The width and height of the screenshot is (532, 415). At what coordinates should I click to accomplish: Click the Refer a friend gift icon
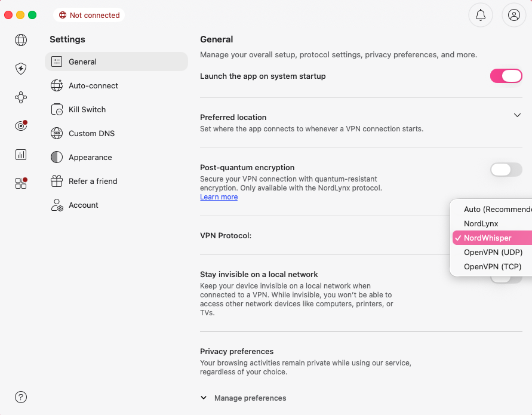[57, 181]
